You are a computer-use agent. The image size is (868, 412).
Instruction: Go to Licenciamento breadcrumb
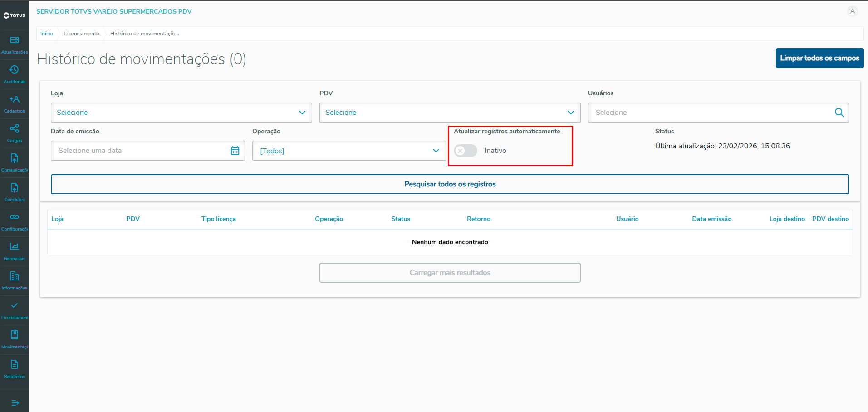coord(82,34)
